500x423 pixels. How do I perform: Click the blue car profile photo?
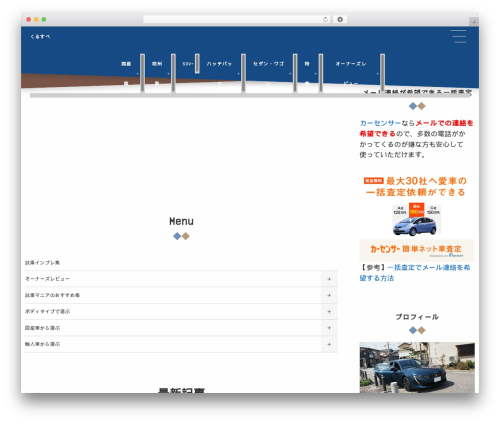(x=417, y=367)
